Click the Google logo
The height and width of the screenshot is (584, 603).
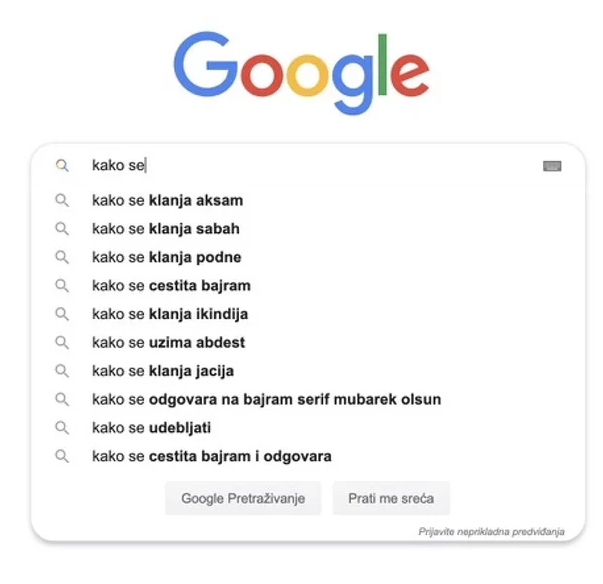point(301,71)
